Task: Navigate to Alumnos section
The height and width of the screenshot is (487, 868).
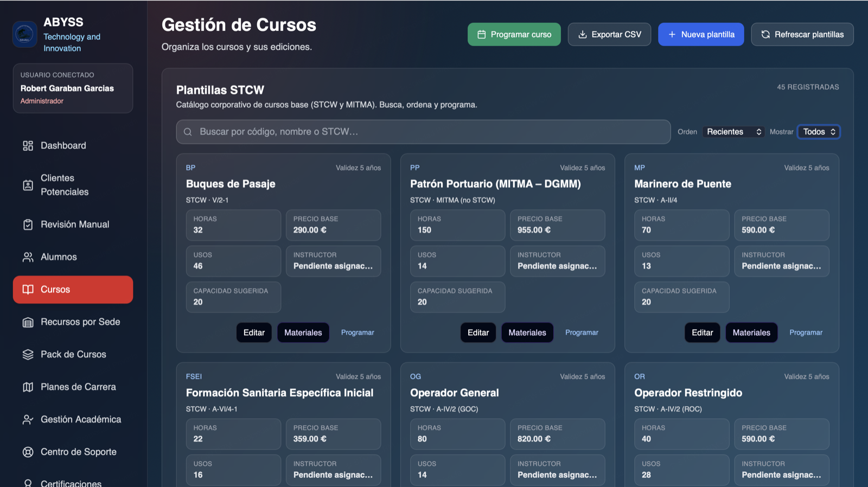Action: (73, 257)
